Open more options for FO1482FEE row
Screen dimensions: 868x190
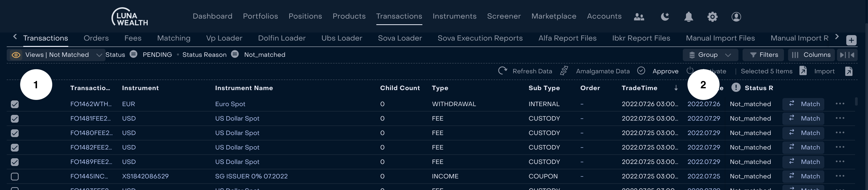click(840, 147)
